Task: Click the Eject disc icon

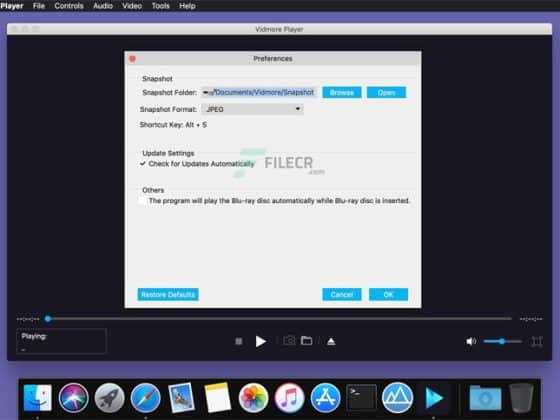Action: pyautogui.click(x=331, y=341)
